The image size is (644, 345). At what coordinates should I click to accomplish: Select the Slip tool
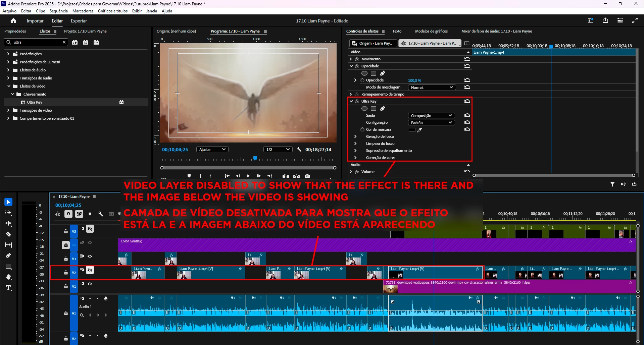8,245
